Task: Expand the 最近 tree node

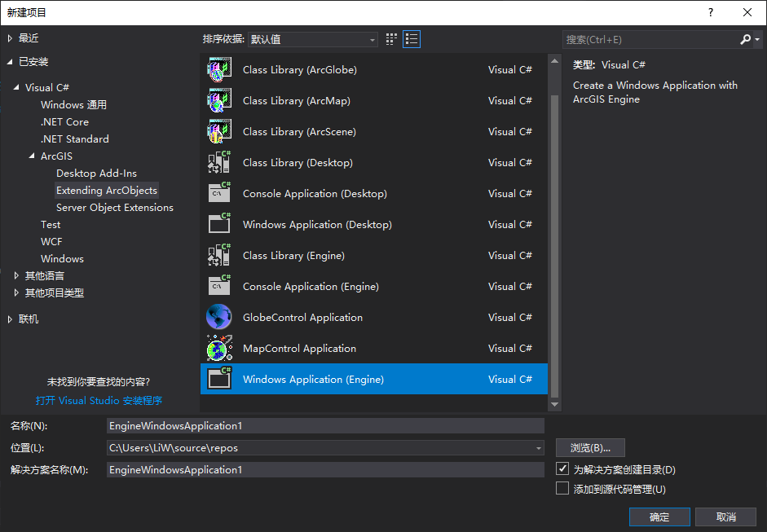Action: point(10,38)
